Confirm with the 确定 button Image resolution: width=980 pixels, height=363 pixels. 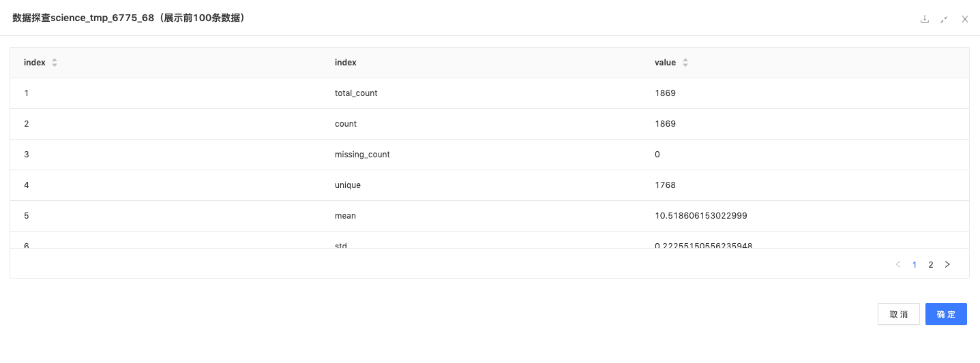(946, 314)
